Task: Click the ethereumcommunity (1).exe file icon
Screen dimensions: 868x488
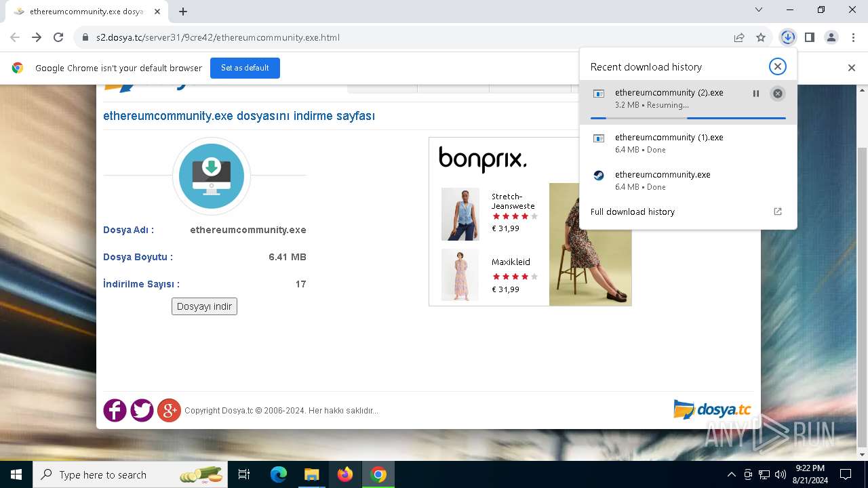Action: pyautogui.click(x=599, y=138)
